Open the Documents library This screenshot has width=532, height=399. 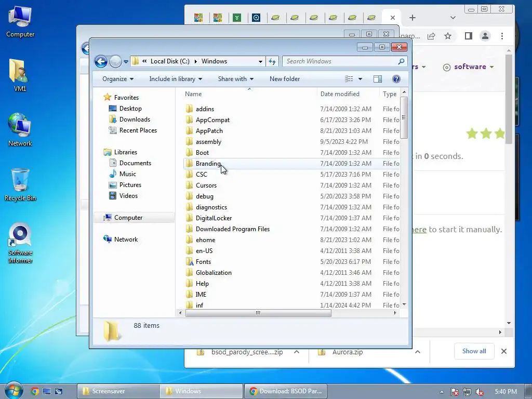point(135,163)
